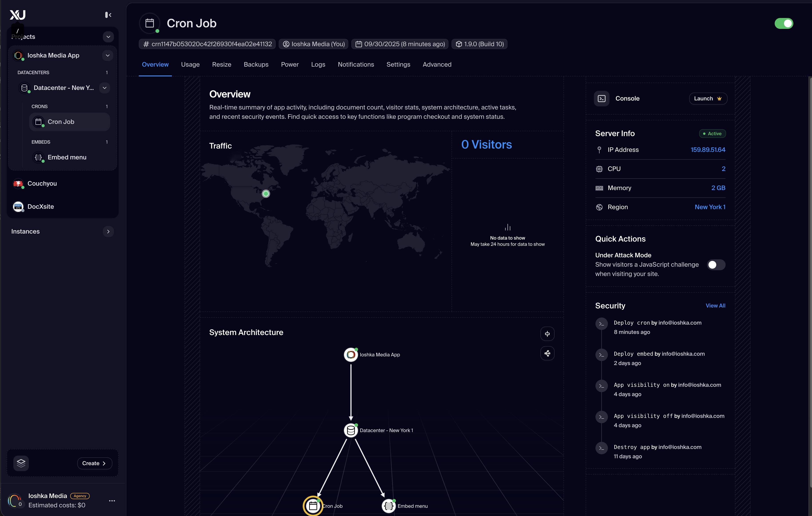Image resolution: width=812 pixels, height=516 pixels.
Task: Open View All security events link
Action: (x=715, y=306)
